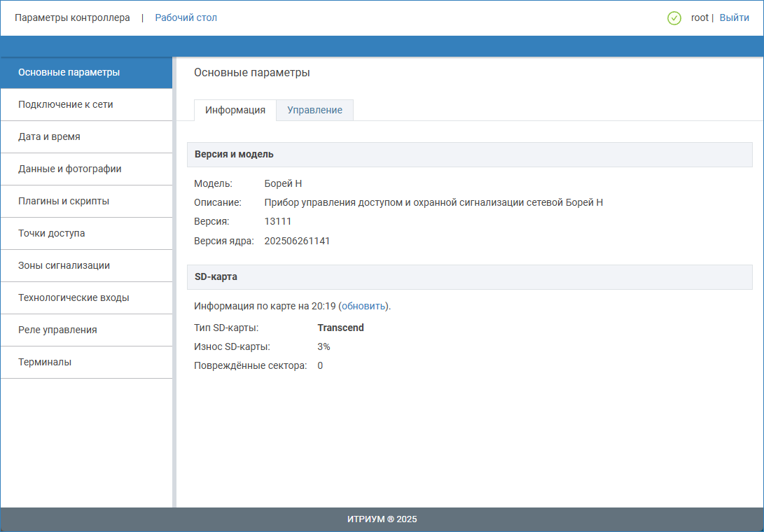The width and height of the screenshot is (764, 532).
Task: Click the Основные параметры page heading
Action: (252, 73)
